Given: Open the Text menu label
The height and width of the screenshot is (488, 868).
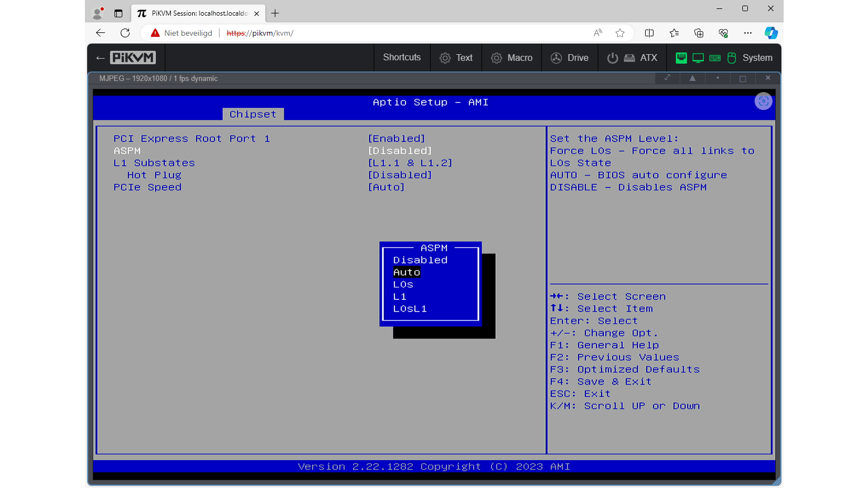Looking at the screenshot, I should [x=464, y=58].
